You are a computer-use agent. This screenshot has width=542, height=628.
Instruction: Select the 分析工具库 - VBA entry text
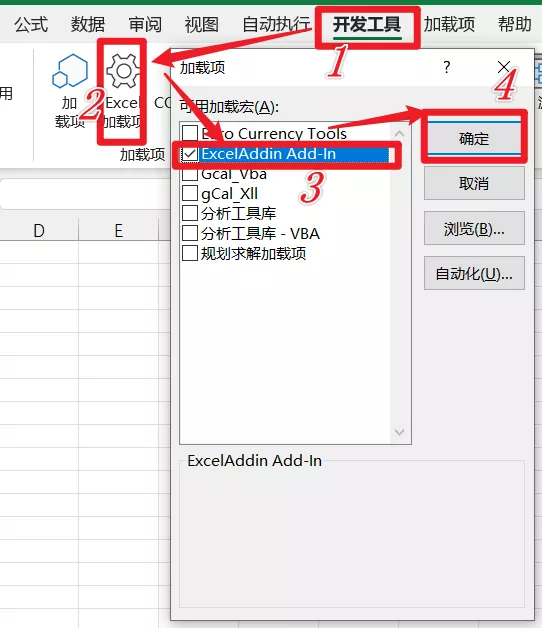[260, 233]
